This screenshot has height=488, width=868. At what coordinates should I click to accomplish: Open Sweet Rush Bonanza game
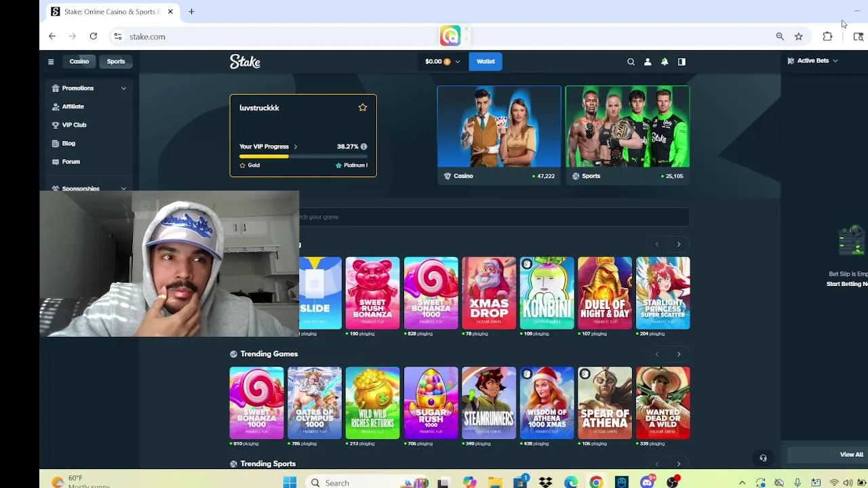point(372,293)
